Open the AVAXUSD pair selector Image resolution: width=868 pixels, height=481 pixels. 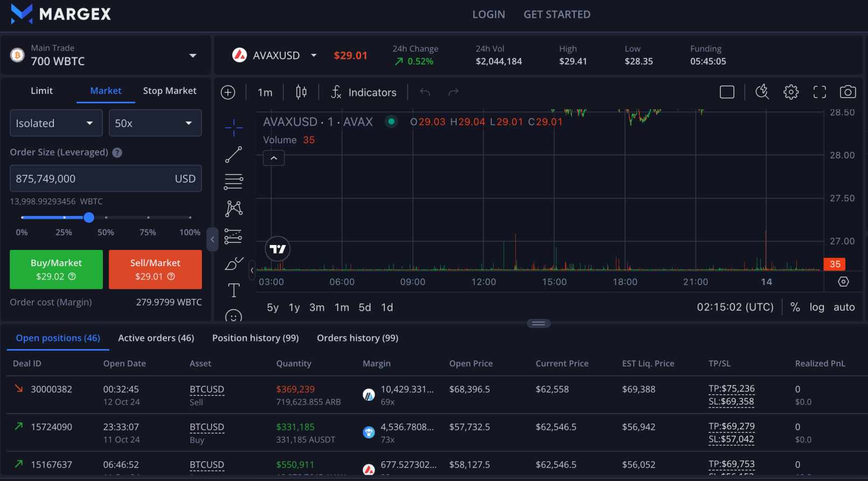point(274,55)
